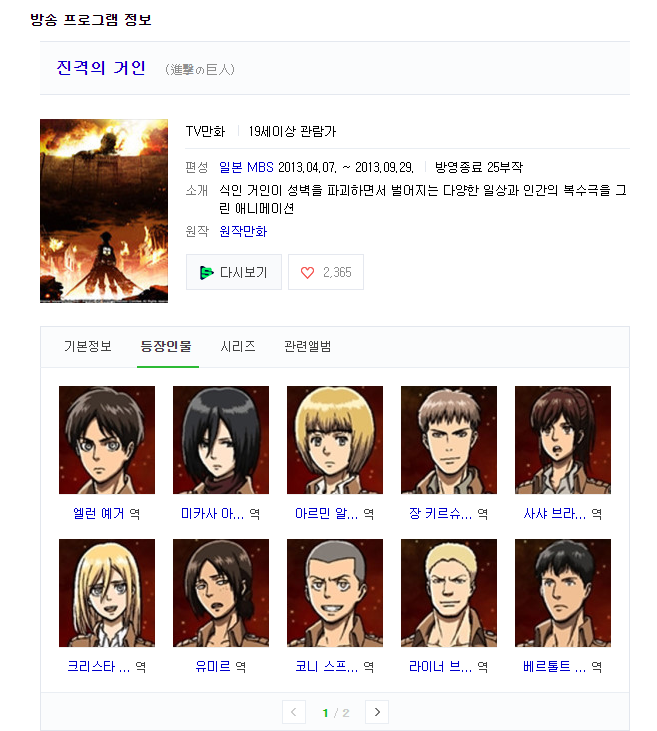Click the previous page arrow
The image size is (657, 731).
coord(294,712)
